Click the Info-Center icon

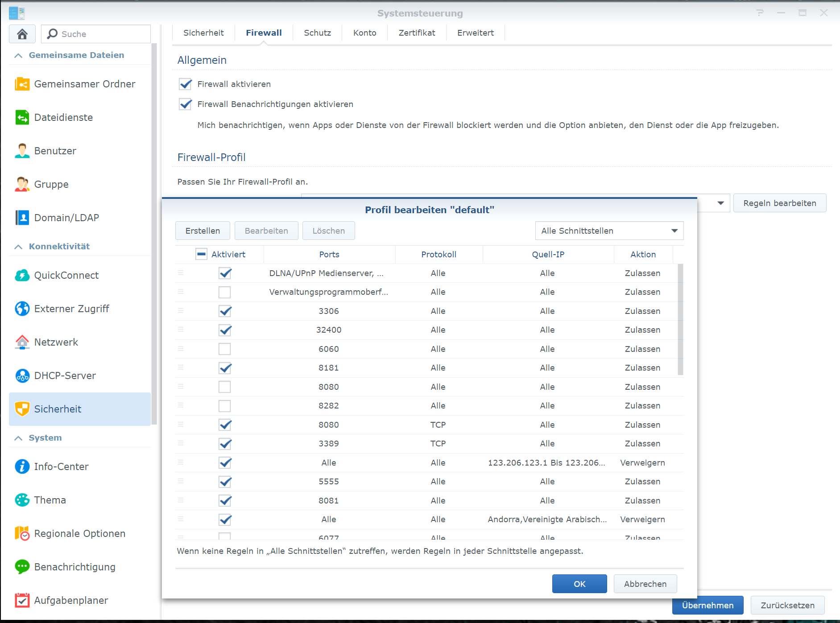(x=22, y=466)
